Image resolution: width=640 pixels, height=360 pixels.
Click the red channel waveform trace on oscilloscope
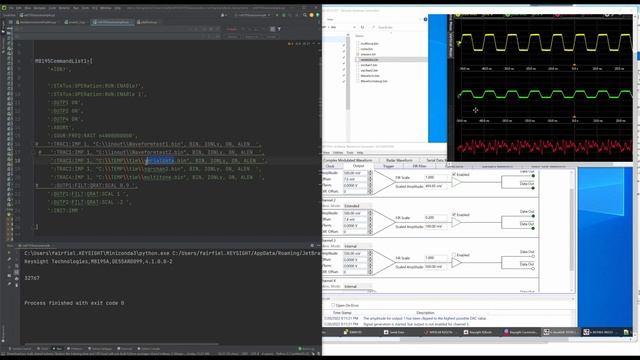coord(545,146)
